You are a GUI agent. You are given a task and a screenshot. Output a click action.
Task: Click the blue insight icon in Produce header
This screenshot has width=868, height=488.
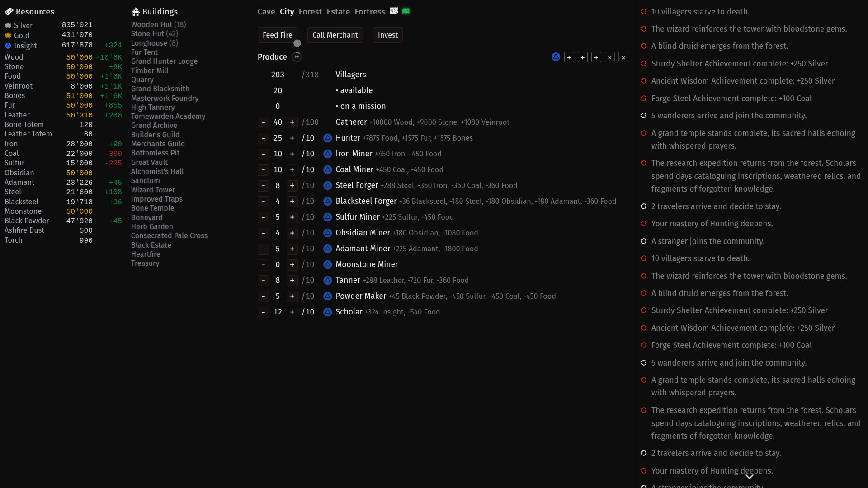point(556,57)
